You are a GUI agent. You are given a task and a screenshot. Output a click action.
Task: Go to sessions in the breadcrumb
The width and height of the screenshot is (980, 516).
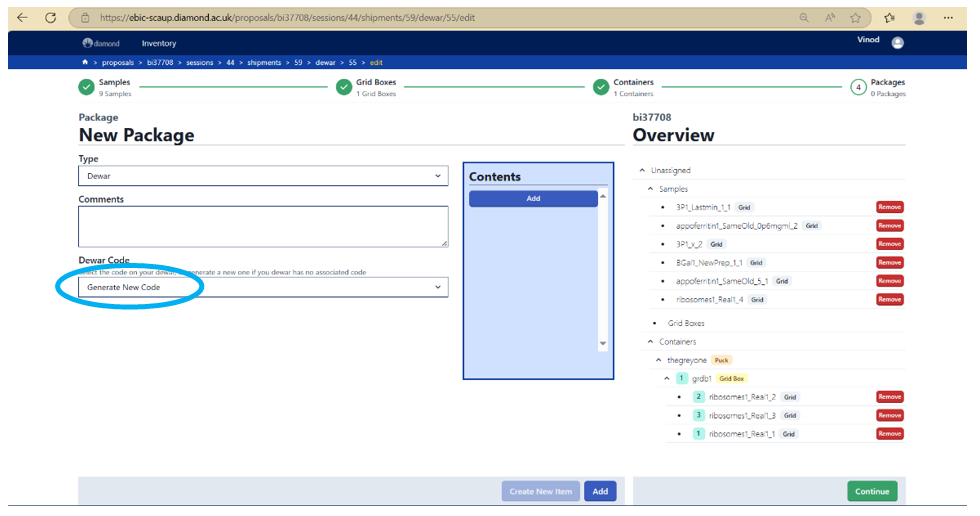click(x=199, y=62)
